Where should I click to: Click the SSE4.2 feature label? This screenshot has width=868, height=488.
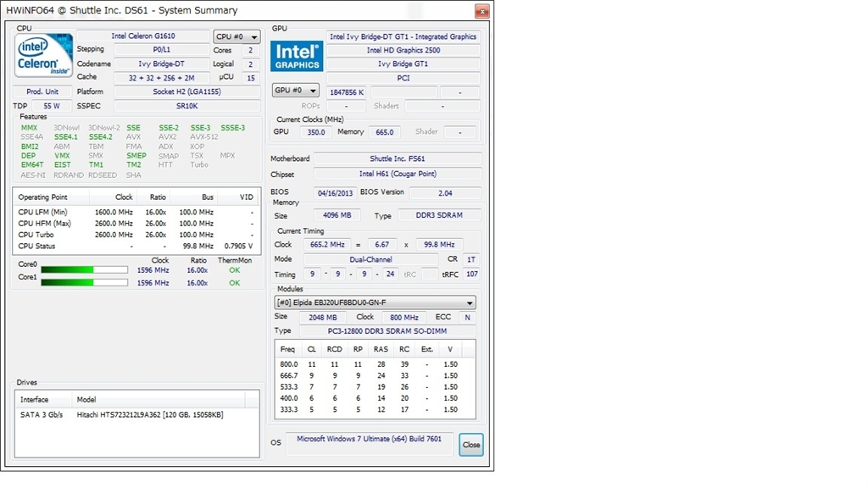[x=100, y=136]
